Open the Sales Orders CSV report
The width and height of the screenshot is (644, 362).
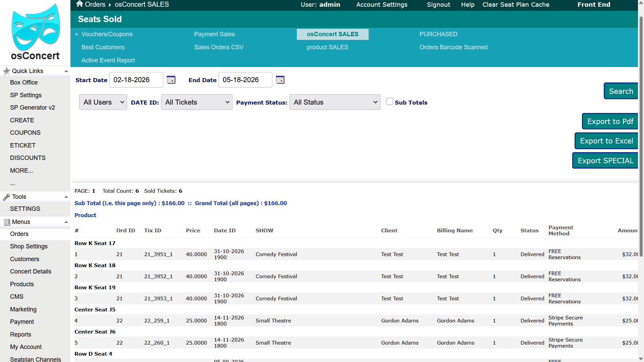[219, 47]
